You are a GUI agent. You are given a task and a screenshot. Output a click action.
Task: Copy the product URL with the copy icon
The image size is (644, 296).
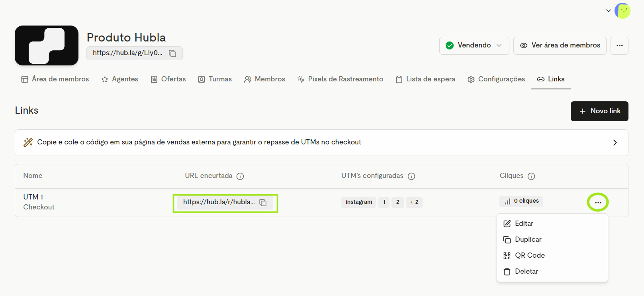(x=172, y=53)
